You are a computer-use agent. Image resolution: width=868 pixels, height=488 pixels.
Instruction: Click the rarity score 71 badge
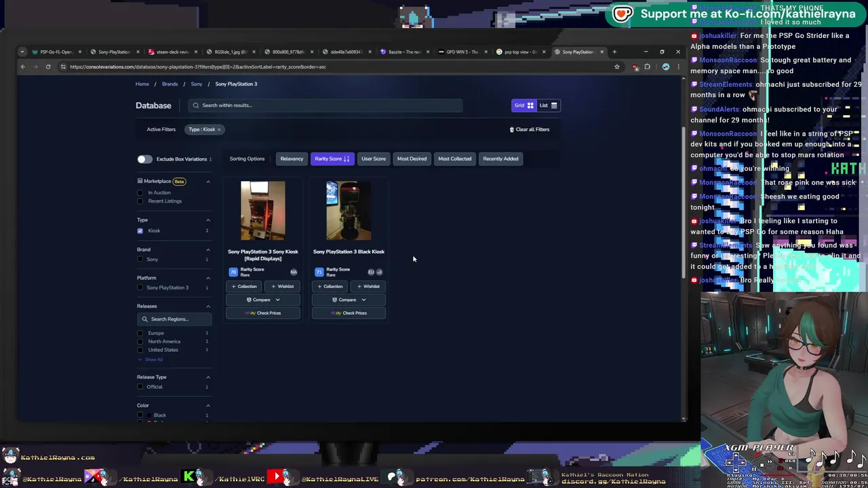[x=319, y=272]
